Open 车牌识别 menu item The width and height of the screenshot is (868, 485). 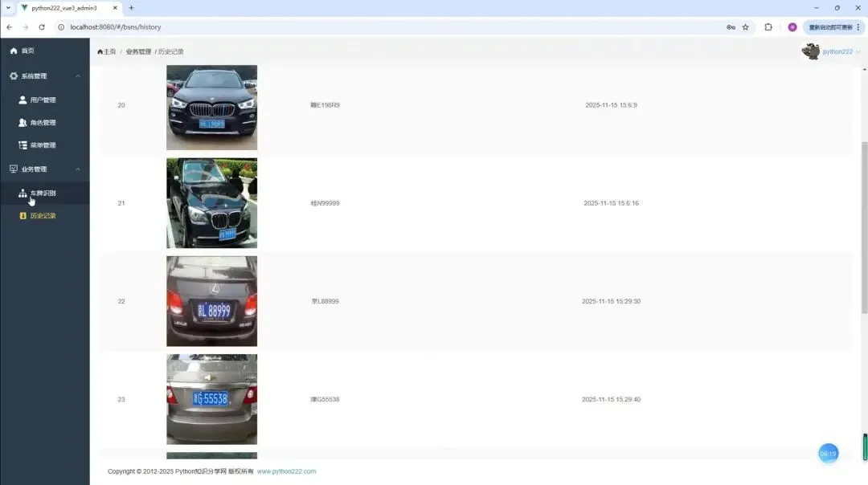44,193
